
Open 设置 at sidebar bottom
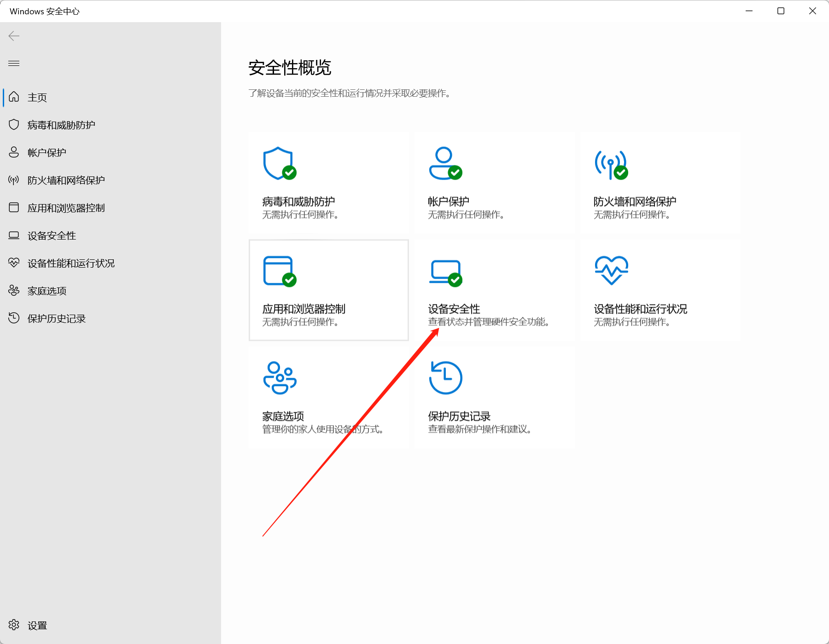click(x=37, y=625)
